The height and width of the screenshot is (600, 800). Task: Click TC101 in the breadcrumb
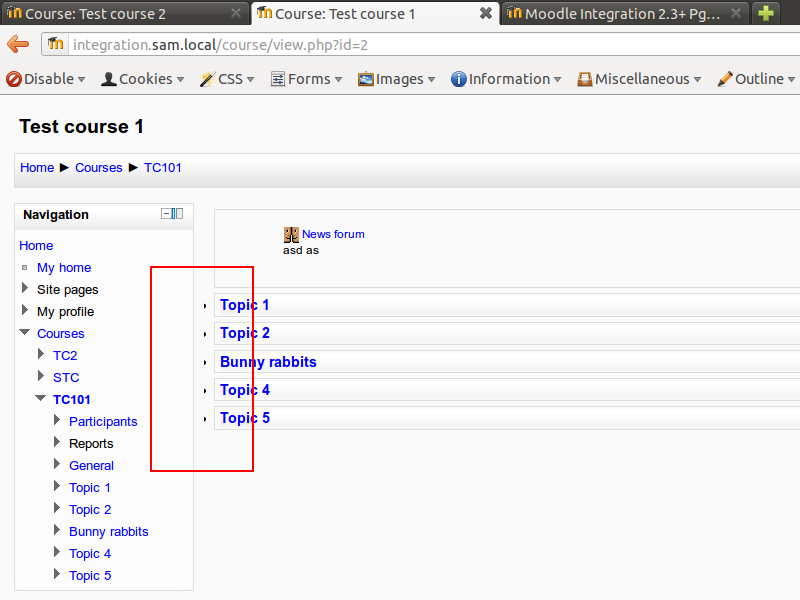(x=163, y=167)
